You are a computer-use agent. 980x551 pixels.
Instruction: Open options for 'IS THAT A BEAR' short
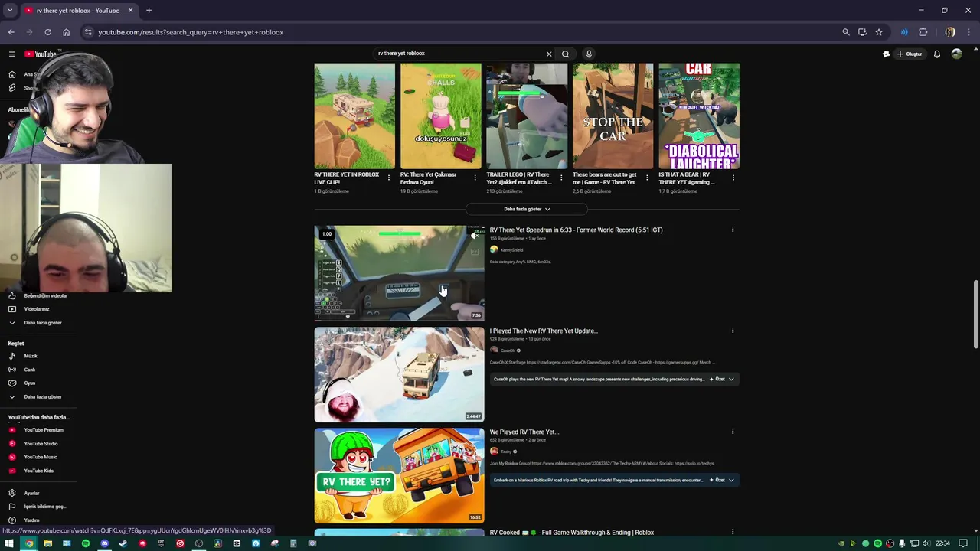point(733,178)
